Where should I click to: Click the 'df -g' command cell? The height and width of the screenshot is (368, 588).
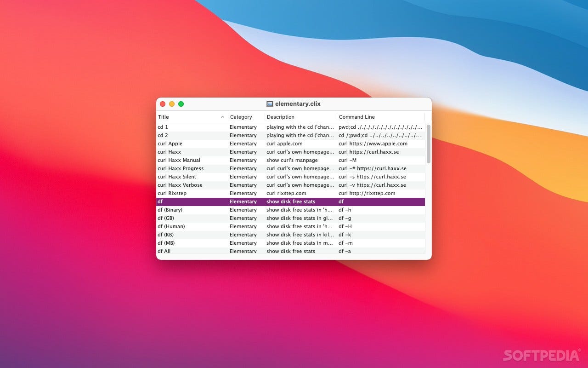[345, 218]
